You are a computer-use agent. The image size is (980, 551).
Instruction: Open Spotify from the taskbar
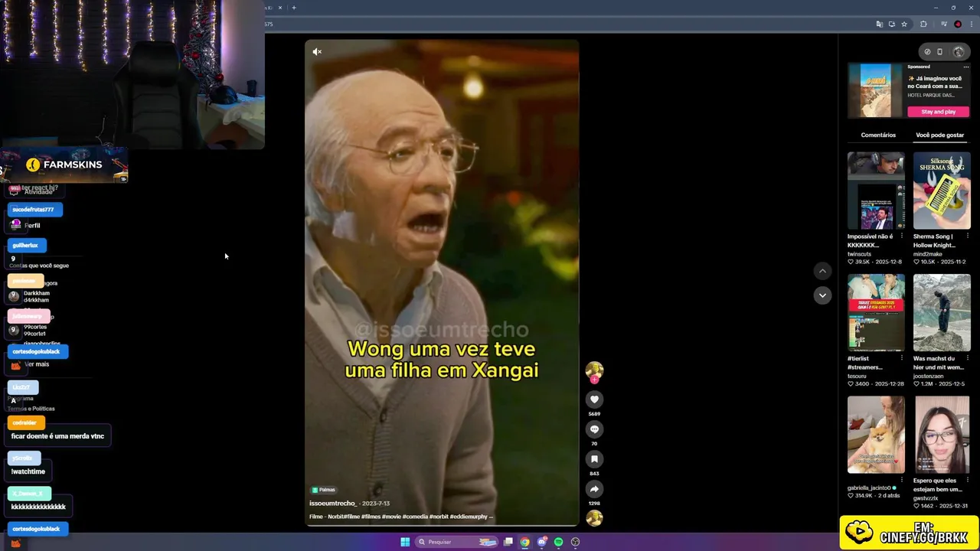(x=558, y=542)
